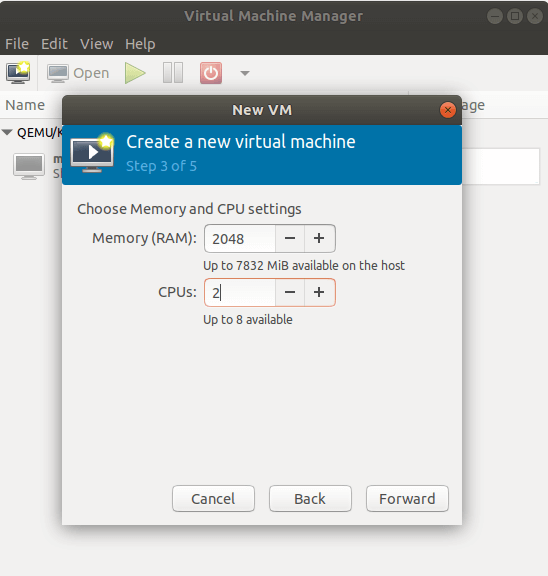
Task: Click 'Choose Memory and CPU settings' heading
Action: coord(189,209)
